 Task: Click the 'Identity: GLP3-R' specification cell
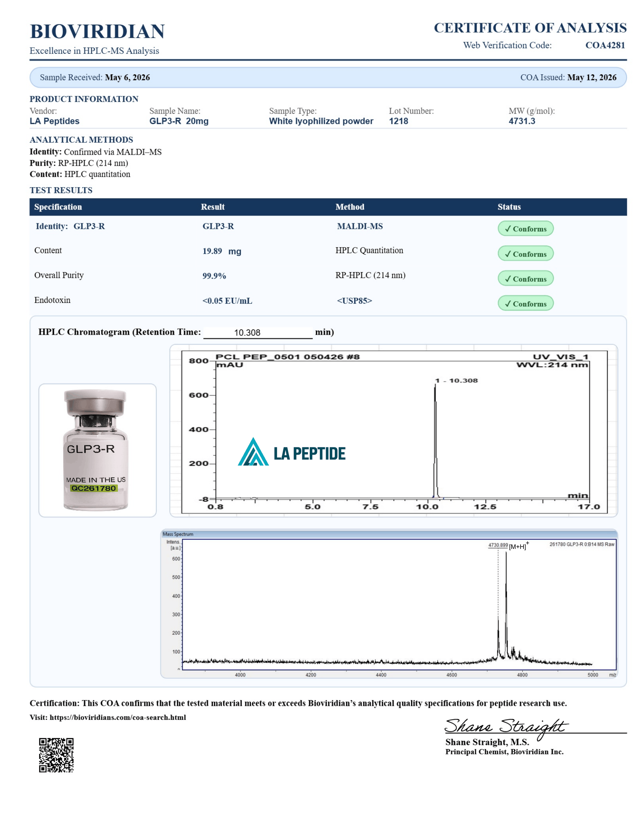click(x=70, y=226)
